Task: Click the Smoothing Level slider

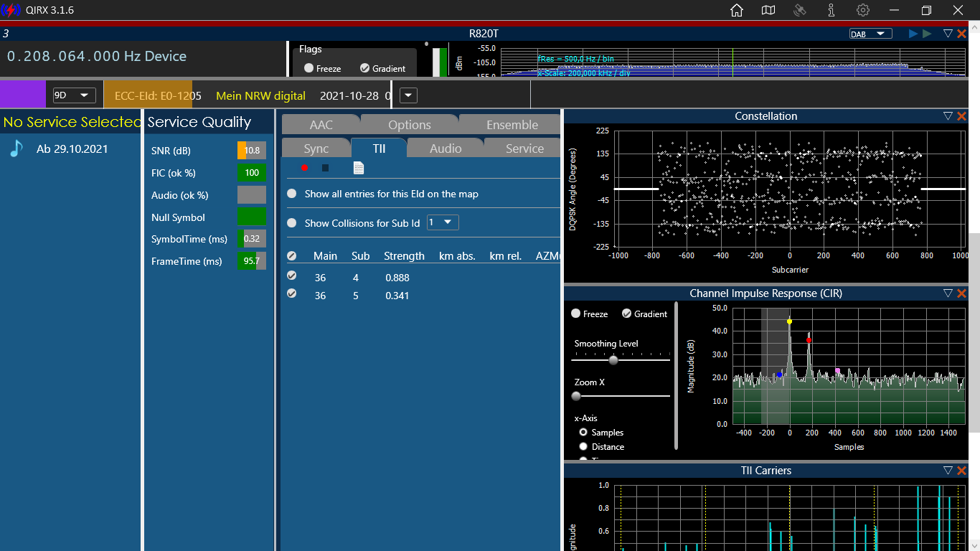Action: tap(613, 360)
